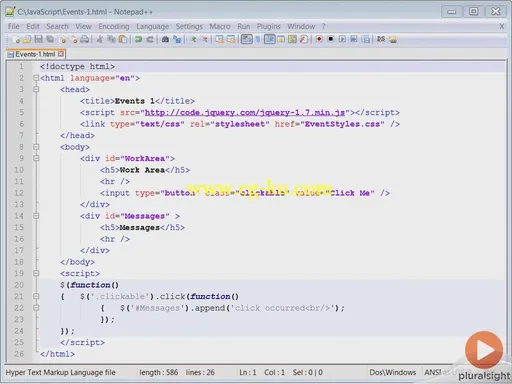Screen dimensions: 512x384
Task: Open the Window menu
Action: click(301, 26)
